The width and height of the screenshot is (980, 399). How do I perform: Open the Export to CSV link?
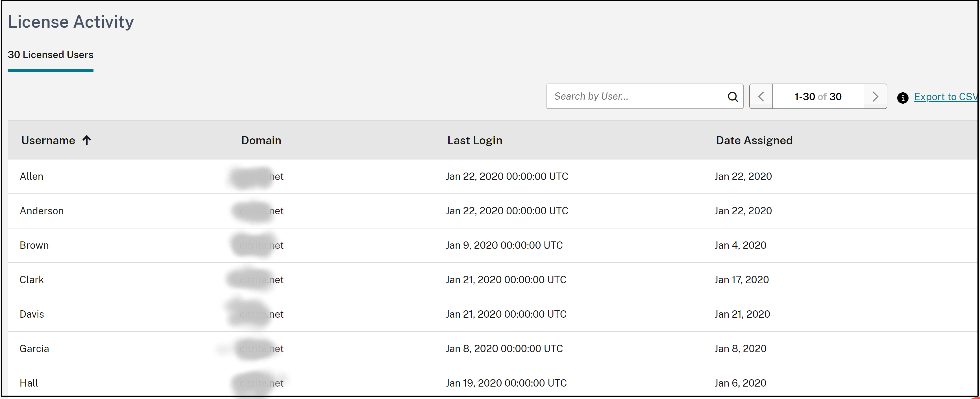(946, 97)
